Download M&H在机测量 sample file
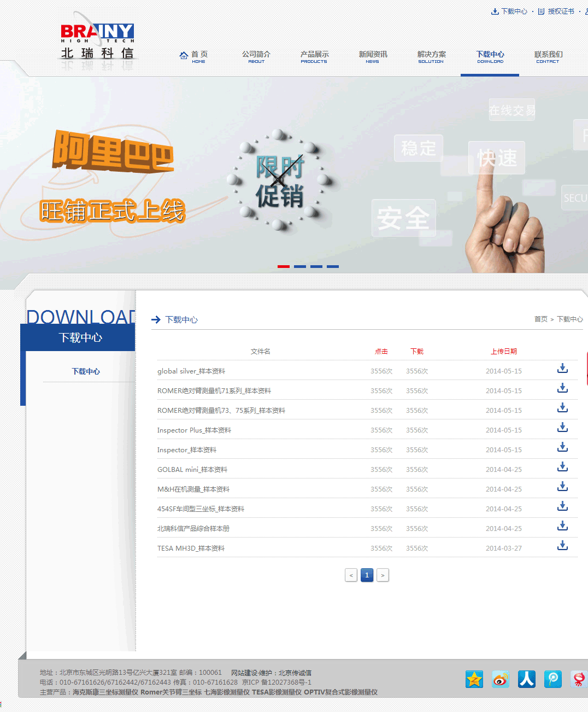 562,487
